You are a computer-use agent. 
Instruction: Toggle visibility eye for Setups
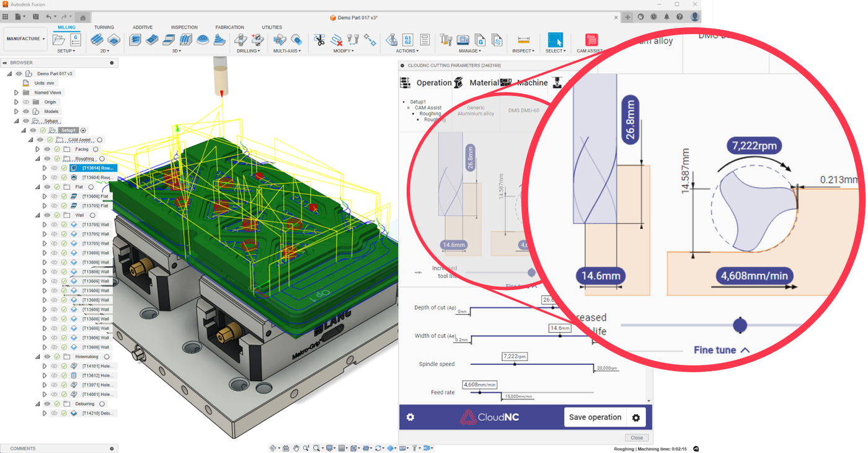[x=26, y=121]
